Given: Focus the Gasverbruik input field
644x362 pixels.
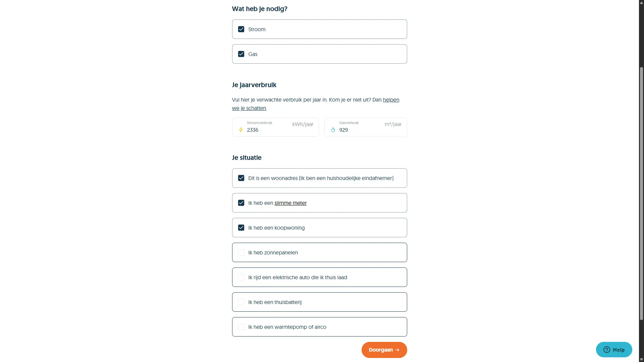Looking at the screenshot, I should 361,130.
